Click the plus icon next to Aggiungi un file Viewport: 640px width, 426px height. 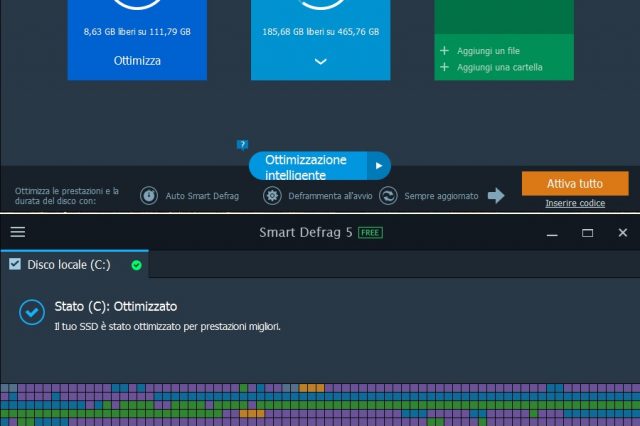point(444,51)
